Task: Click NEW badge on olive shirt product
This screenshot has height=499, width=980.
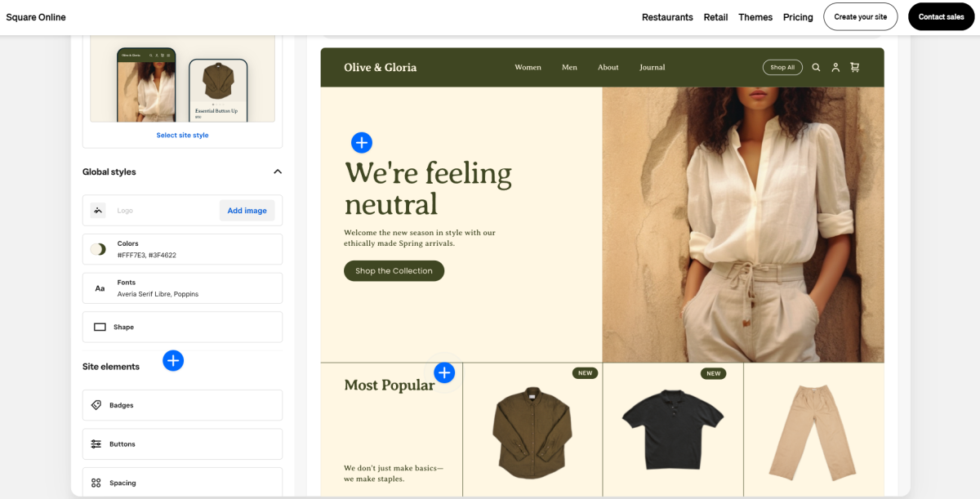Action: [585, 373]
